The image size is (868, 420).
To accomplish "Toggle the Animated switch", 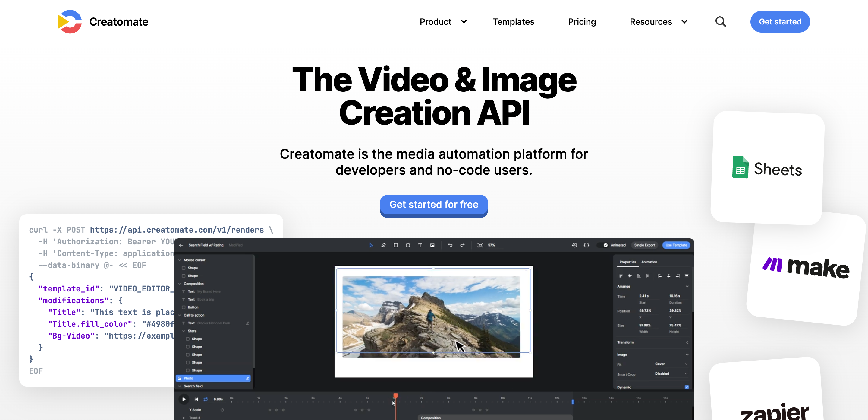I will 602,245.
